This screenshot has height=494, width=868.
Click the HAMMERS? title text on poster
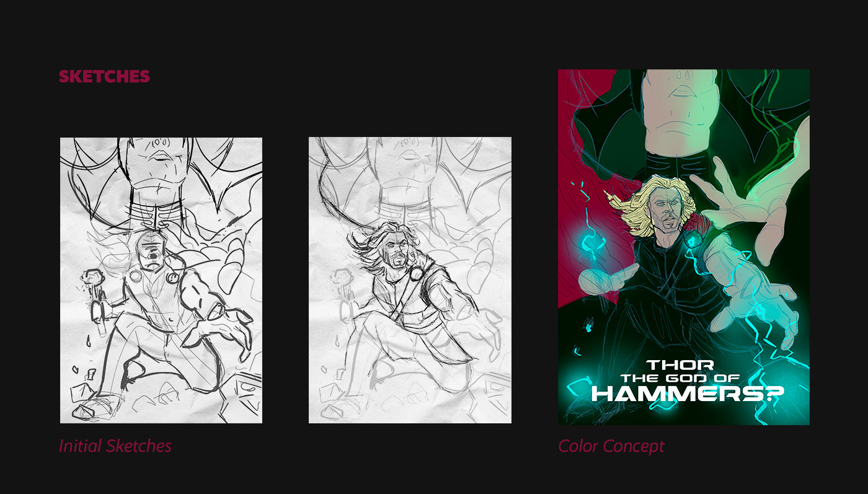point(688,393)
